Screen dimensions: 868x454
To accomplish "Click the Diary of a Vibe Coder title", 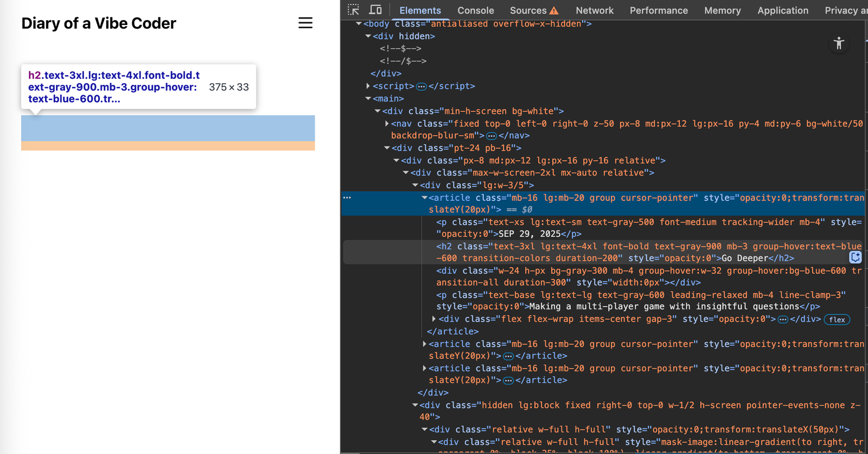I will [99, 23].
